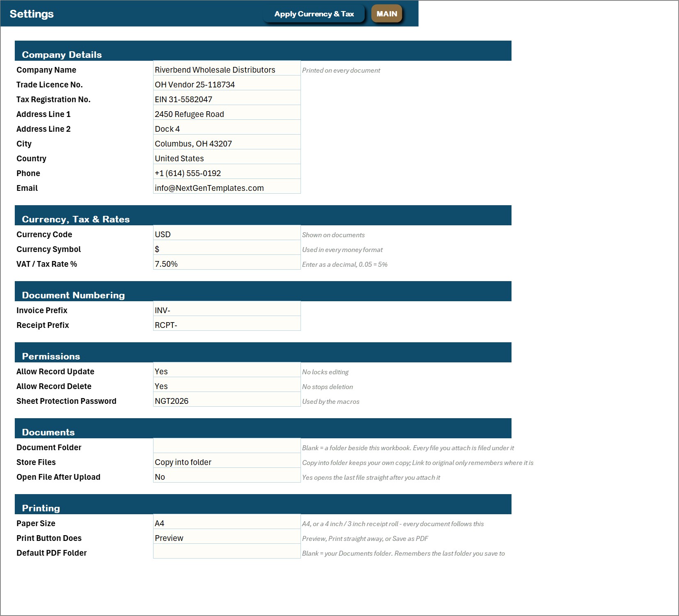Open the Paper Size A4 selection

227,522
